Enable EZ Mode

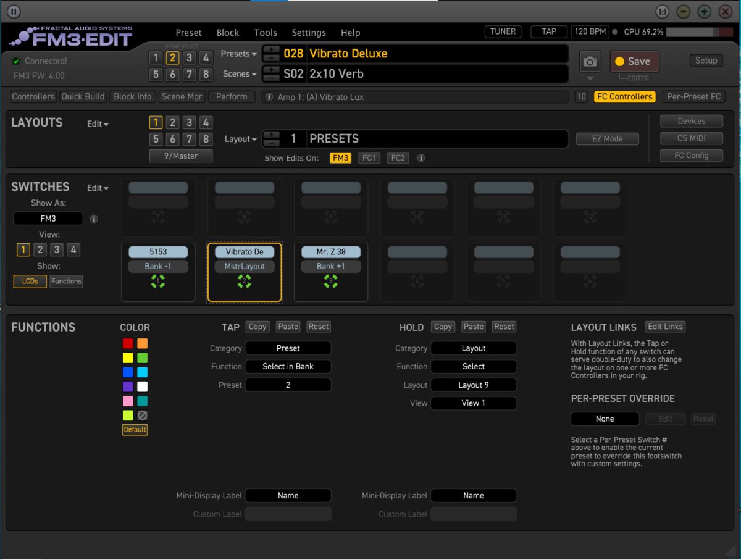click(x=608, y=139)
